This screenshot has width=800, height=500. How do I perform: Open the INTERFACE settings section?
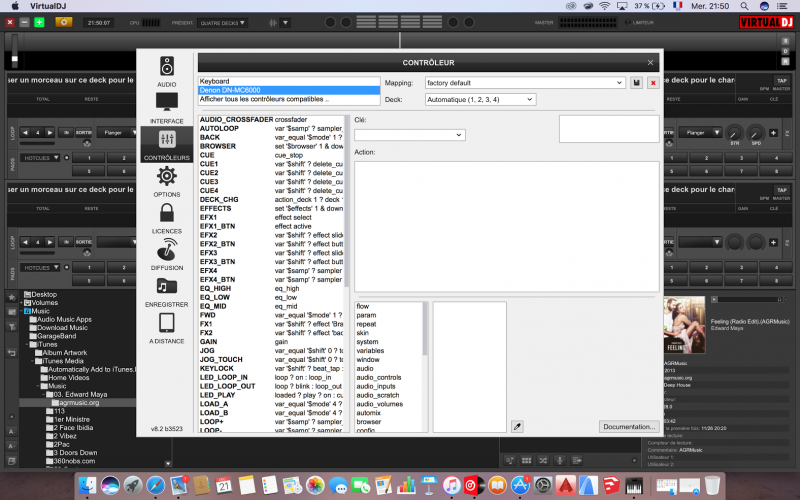tap(167, 108)
